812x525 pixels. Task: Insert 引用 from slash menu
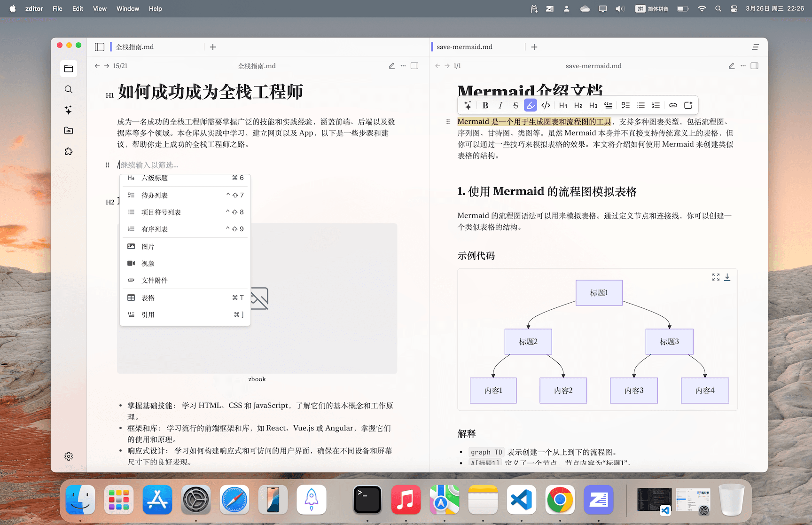[185, 314]
